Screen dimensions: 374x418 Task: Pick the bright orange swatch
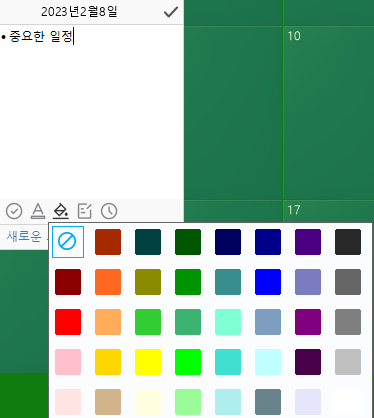pyautogui.click(x=108, y=282)
